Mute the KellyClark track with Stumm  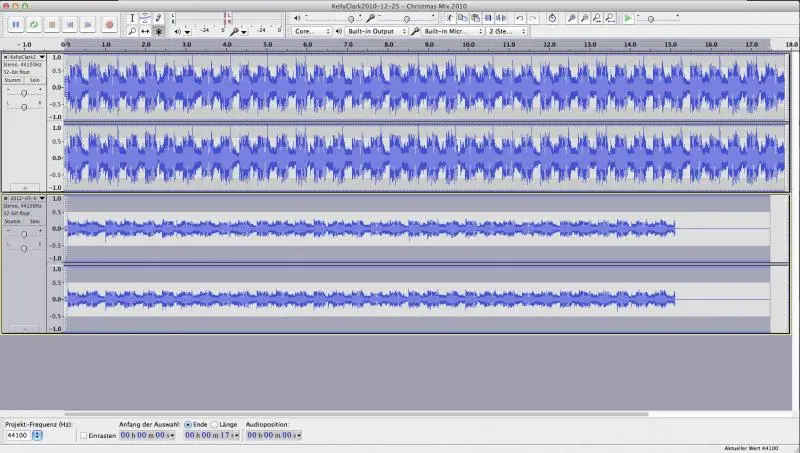[x=12, y=80]
